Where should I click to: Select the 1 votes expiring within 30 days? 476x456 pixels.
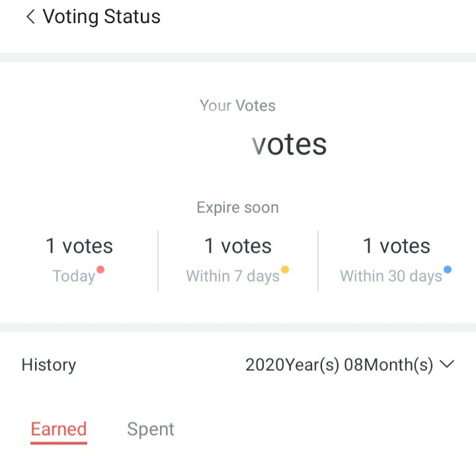click(397, 246)
